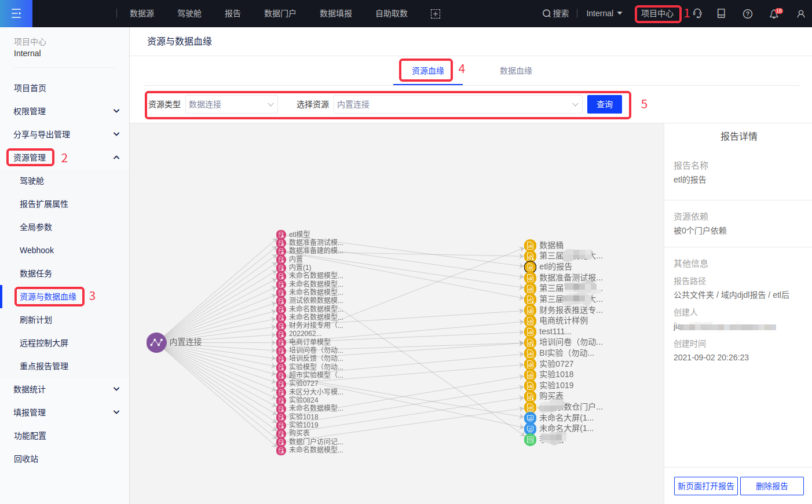Select the etl的报告 node icon
812x504 pixels.
tap(529, 267)
